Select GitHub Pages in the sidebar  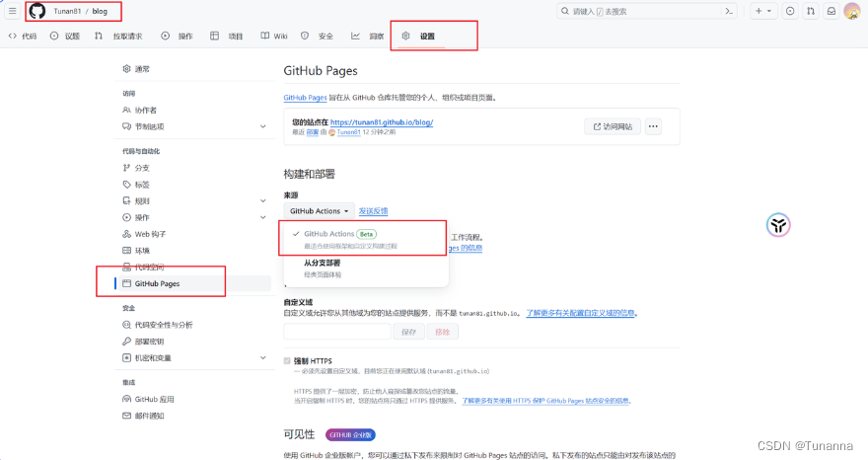[x=193, y=283]
